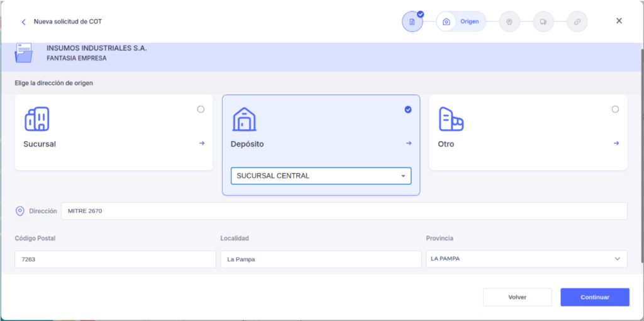Click the Sucursal building icon
Viewport: 644px width, 321px height.
(37, 119)
